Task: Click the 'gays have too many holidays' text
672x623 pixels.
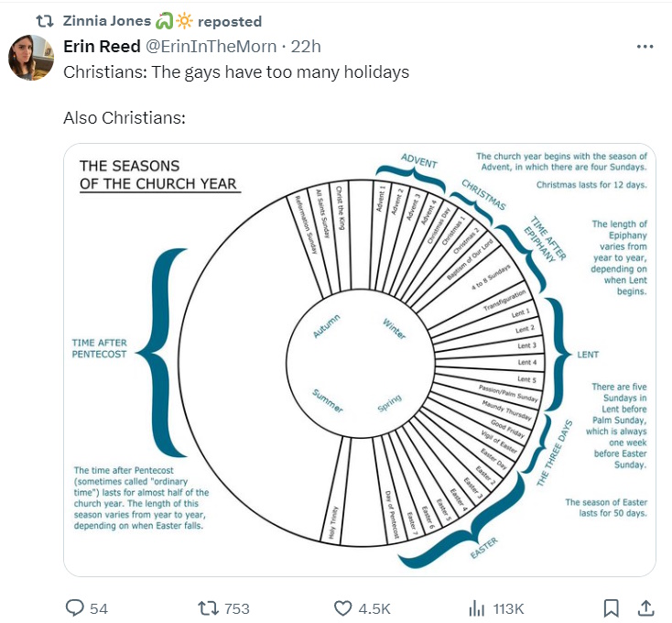Action: pos(275,71)
